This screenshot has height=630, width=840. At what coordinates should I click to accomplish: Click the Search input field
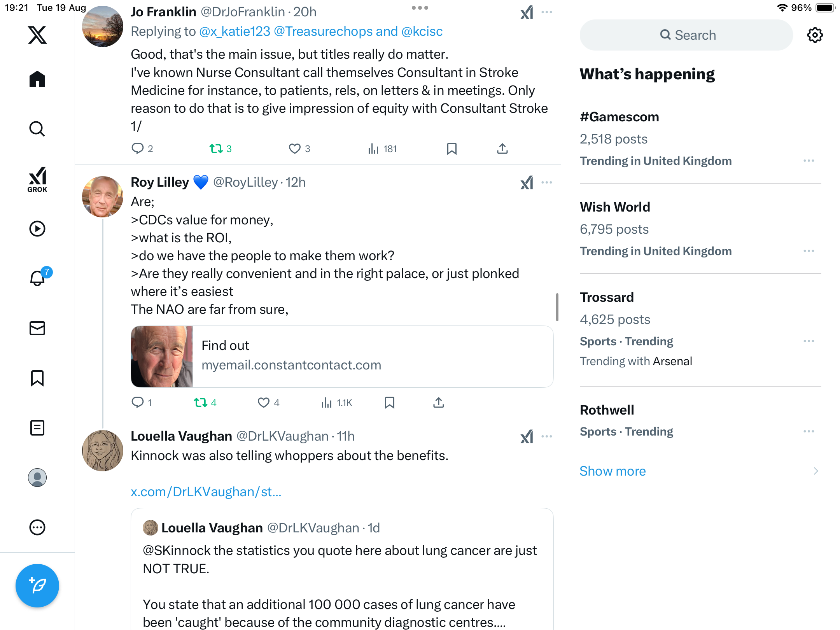pos(686,35)
